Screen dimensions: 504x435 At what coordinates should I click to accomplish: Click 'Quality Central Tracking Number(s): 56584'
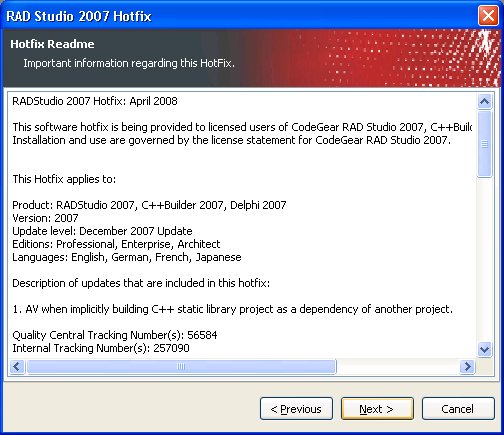coord(115,335)
